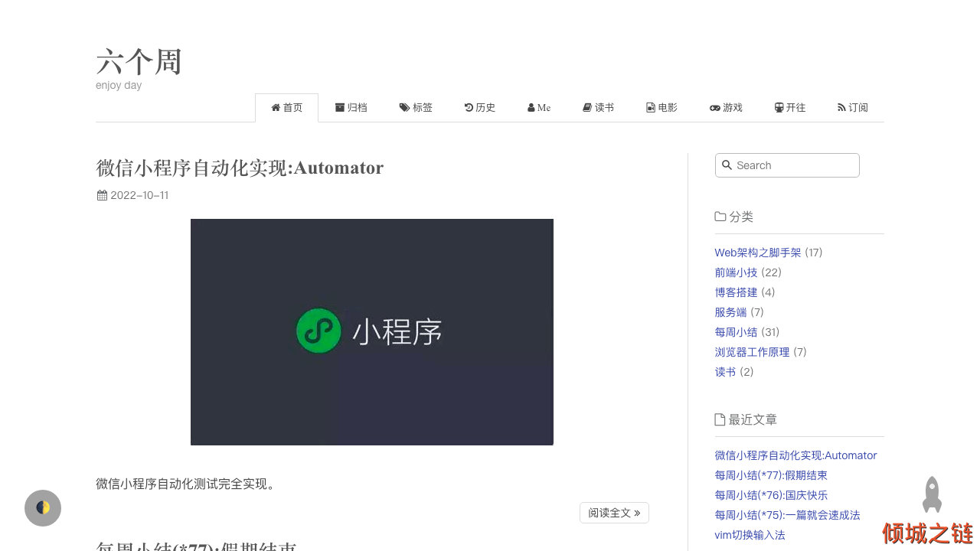Viewport: 980px width, 551px height.
Task: Open category 服务端
Action: coord(730,312)
